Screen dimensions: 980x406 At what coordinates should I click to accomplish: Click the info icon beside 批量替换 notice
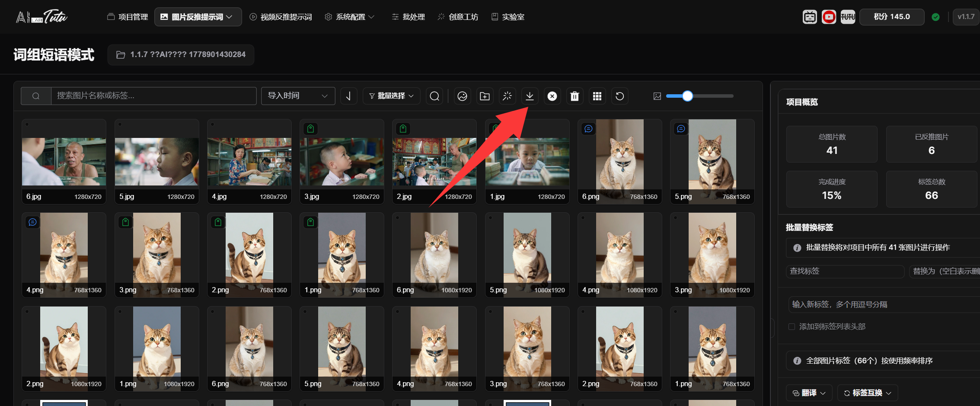[797, 248]
